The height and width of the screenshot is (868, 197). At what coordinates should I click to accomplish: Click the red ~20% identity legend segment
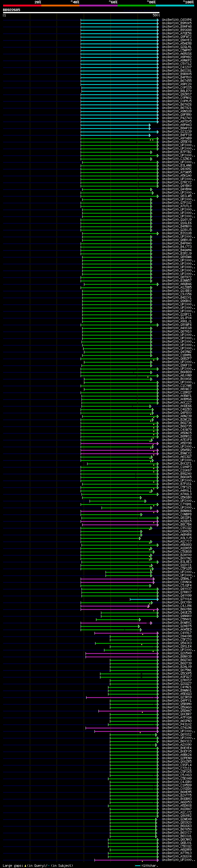tap(22, 6)
